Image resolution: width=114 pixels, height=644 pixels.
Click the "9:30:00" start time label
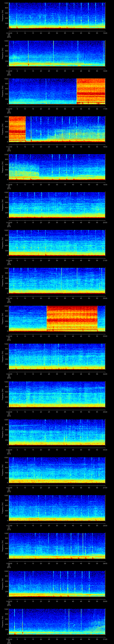pos(9,639)
